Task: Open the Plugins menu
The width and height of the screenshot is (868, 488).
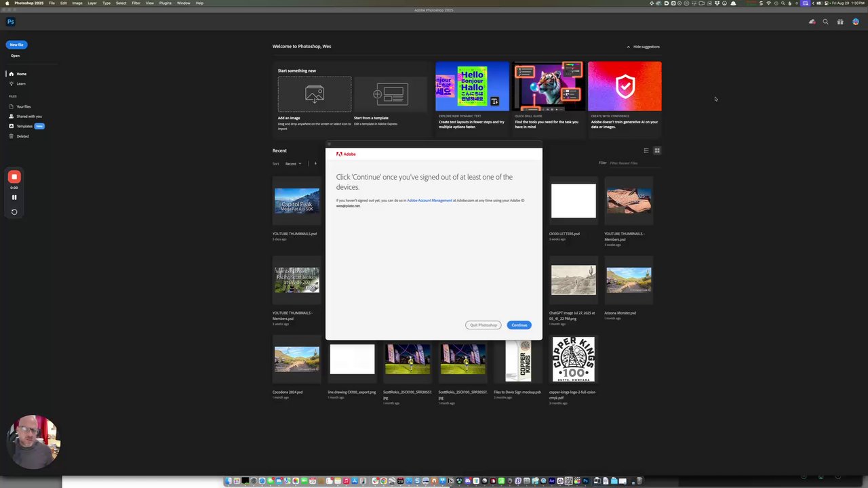Action: coord(165,3)
